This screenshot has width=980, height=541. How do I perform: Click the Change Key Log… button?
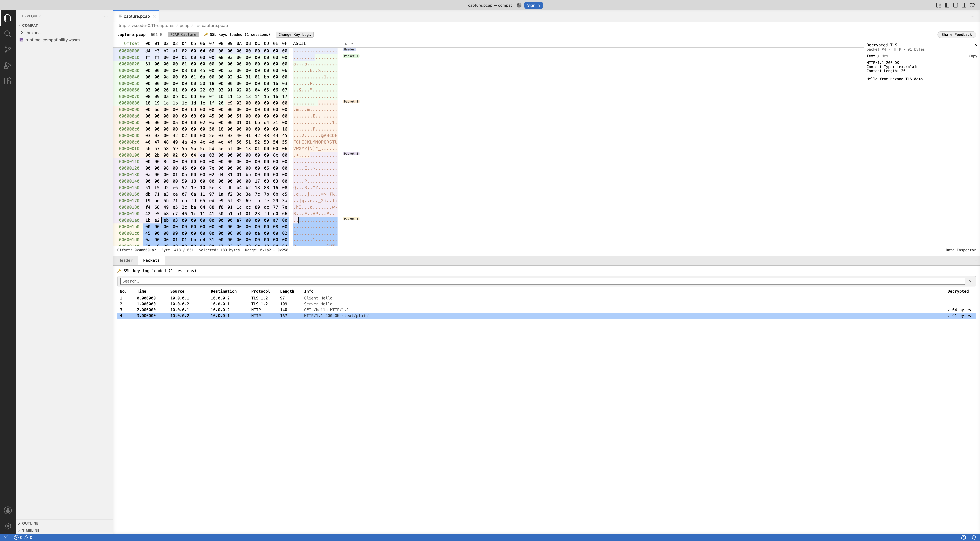point(295,35)
